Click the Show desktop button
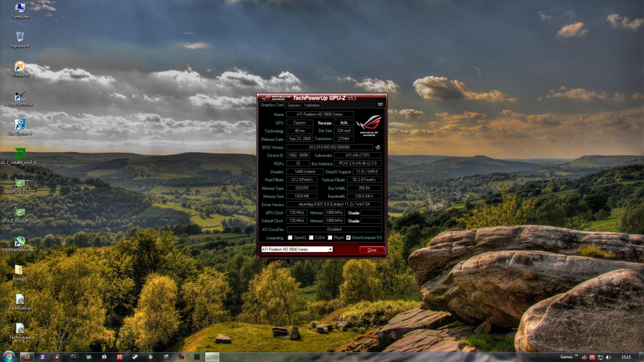 click(x=641, y=357)
